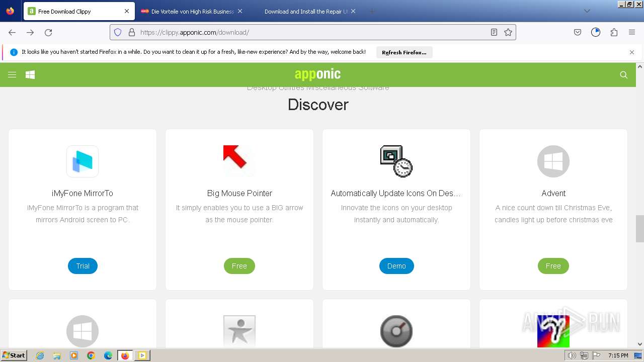Show site security lock information

pos(132,32)
